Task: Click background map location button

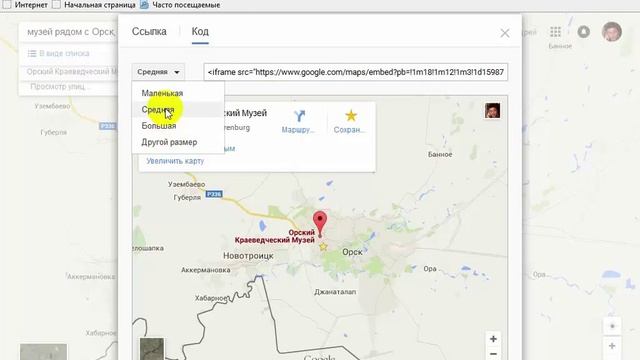Action: tap(612, 326)
